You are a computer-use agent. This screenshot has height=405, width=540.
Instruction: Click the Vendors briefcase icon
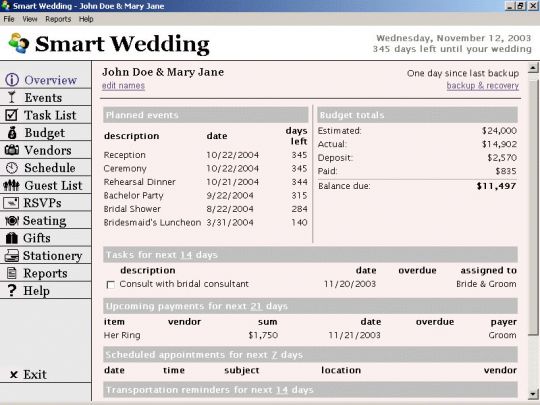[11, 150]
